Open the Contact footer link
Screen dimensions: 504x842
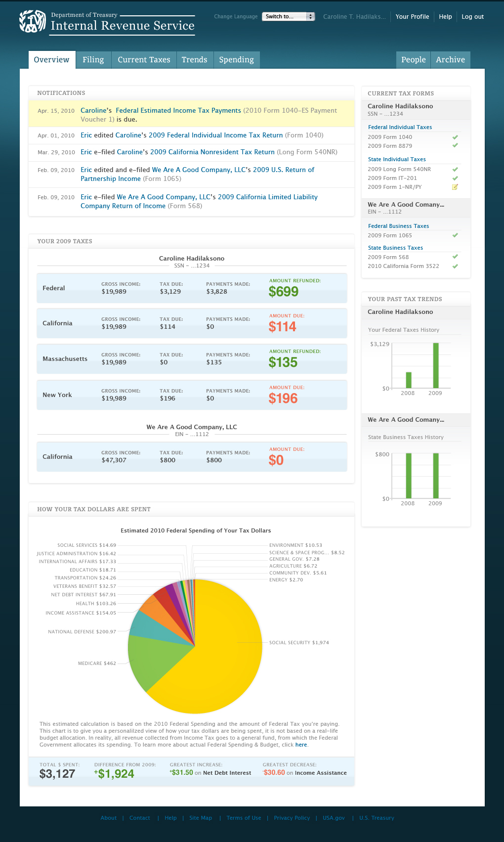tap(140, 818)
